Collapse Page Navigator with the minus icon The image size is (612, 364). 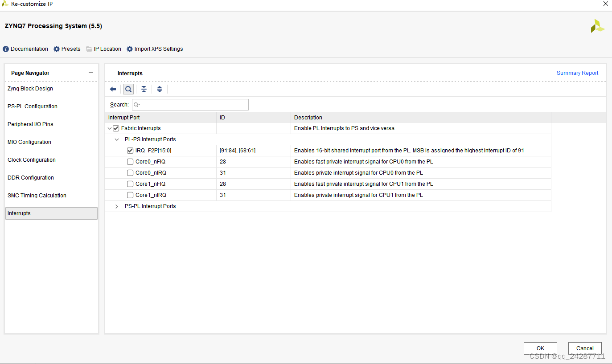click(x=91, y=73)
